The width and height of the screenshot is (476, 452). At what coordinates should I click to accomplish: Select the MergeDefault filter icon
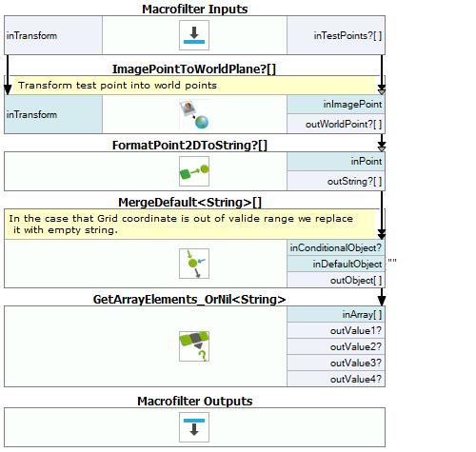194,264
